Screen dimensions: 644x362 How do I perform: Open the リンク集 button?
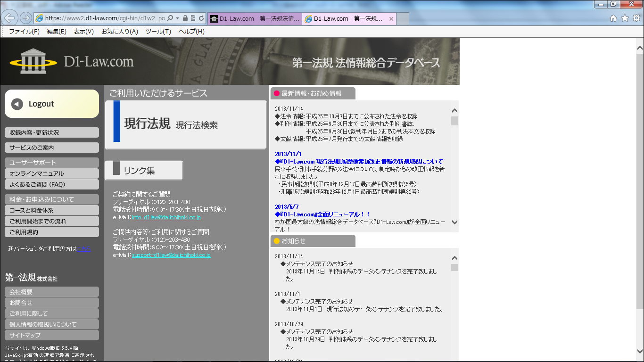click(144, 171)
